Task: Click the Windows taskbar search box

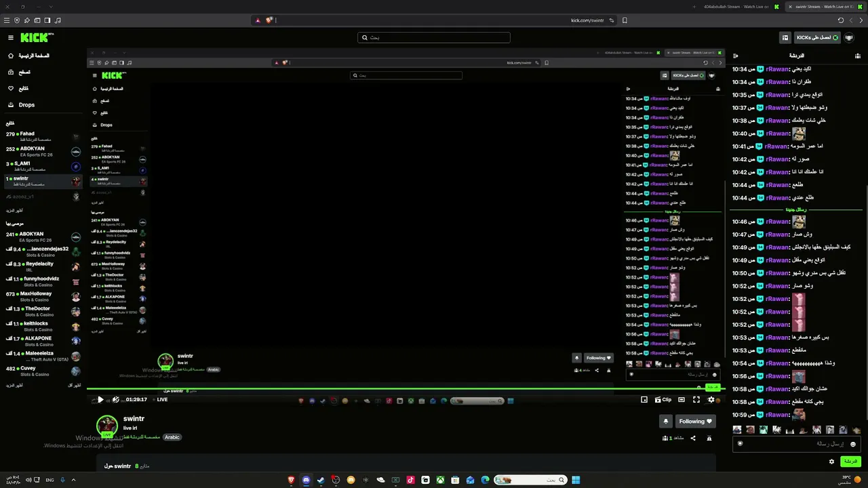Action: [x=530, y=480]
